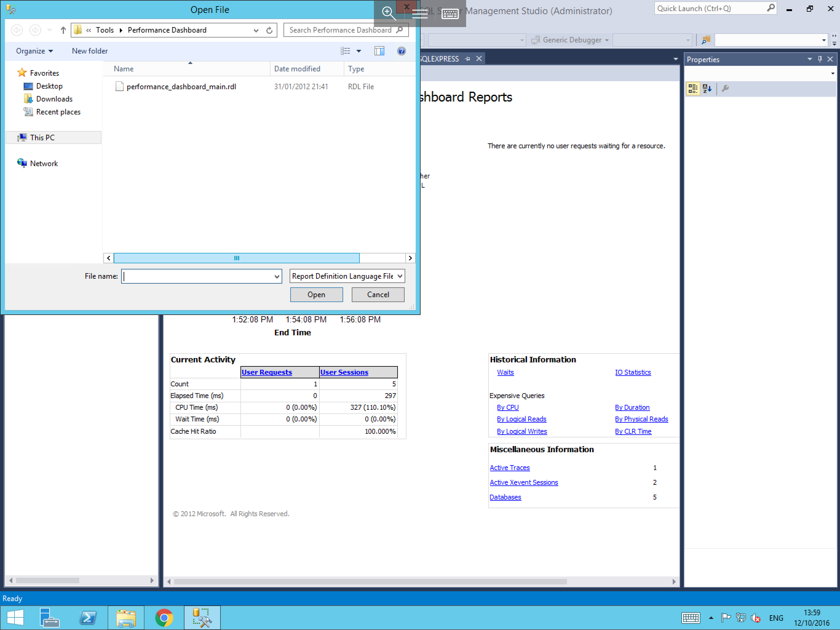Open the Active Traces link
The width and height of the screenshot is (840, 630).
509,467
